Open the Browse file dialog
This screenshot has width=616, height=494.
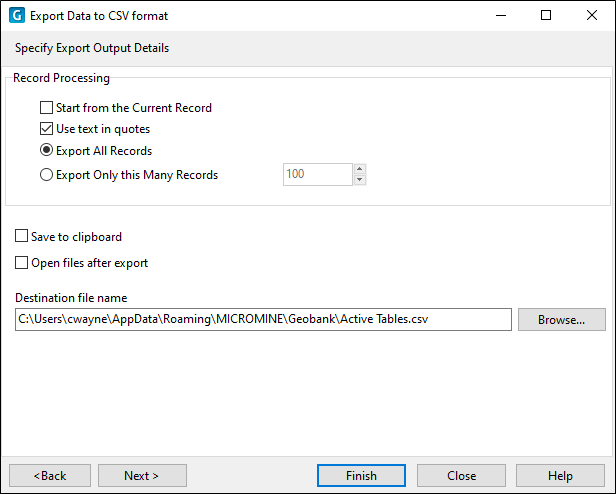tap(561, 320)
